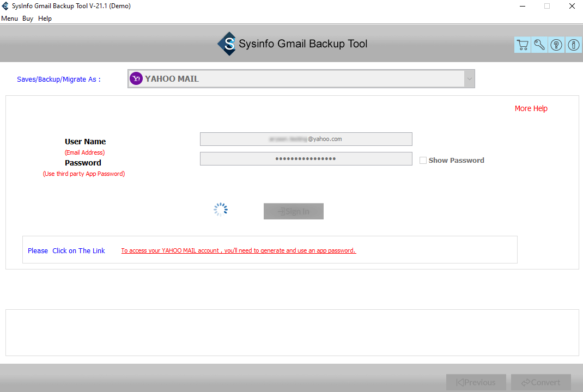
Task: Click the '(Email Address)' hint text
Action: 85,152
